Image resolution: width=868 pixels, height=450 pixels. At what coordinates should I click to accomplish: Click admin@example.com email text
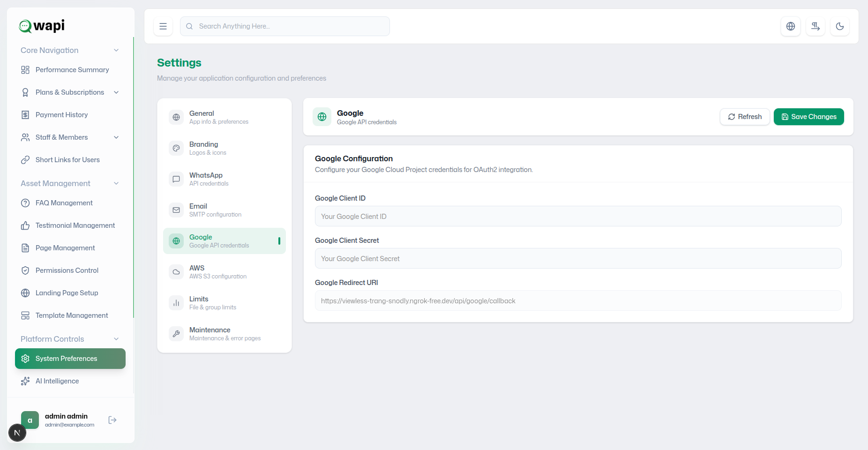click(69, 425)
